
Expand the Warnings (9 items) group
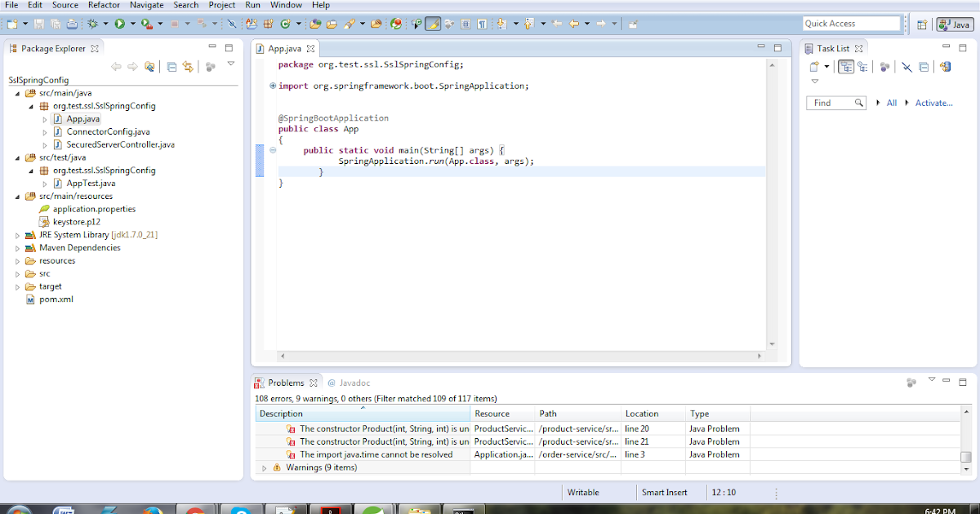(x=264, y=467)
